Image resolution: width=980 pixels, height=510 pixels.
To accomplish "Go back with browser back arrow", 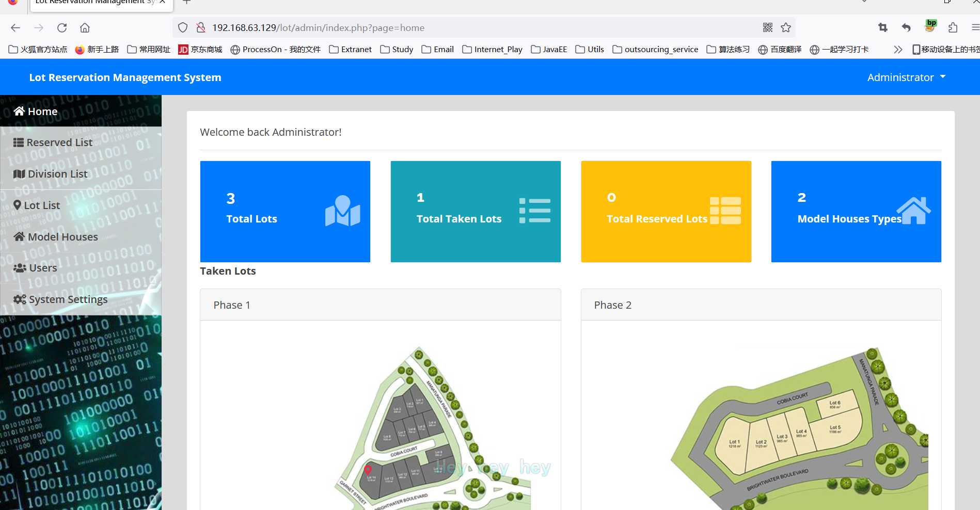I will (x=15, y=28).
